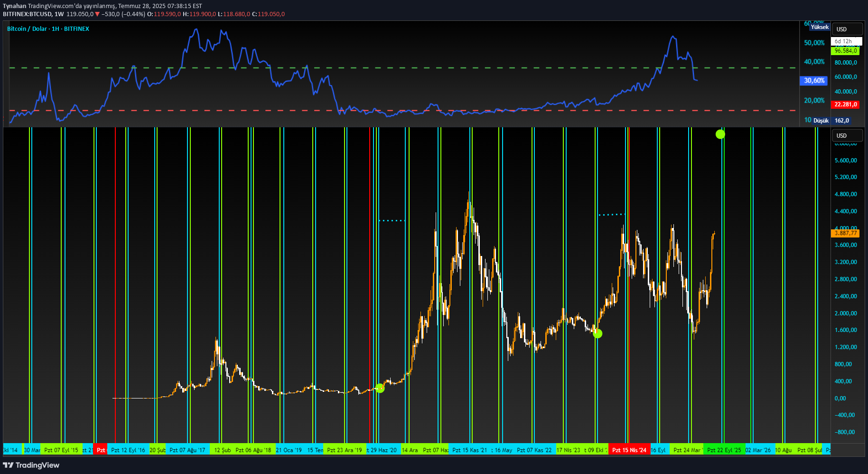Click the open value O:119.590,0
The width and height of the screenshot is (868, 474).
[x=164, y=14]
